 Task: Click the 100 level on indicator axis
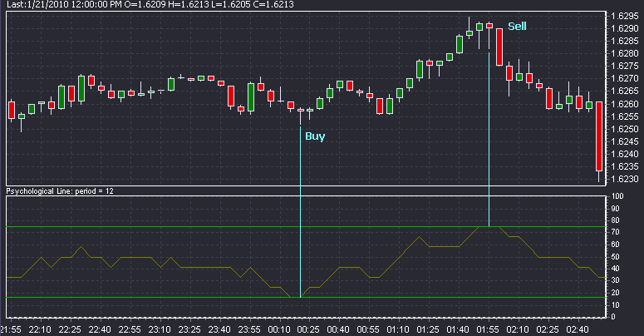(x=617, y=196)
